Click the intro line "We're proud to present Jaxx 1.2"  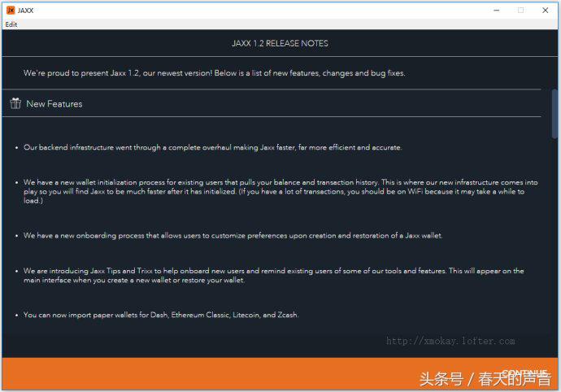click(215, 73)
